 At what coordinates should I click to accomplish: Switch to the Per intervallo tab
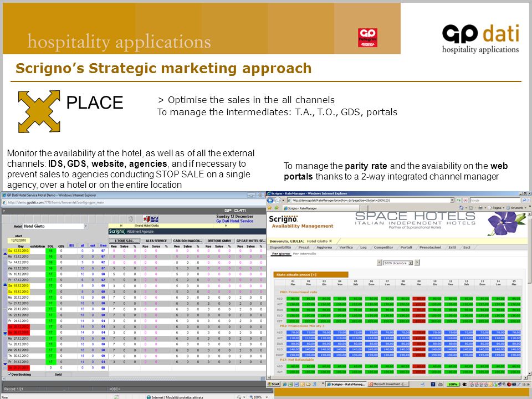(304, 254)
